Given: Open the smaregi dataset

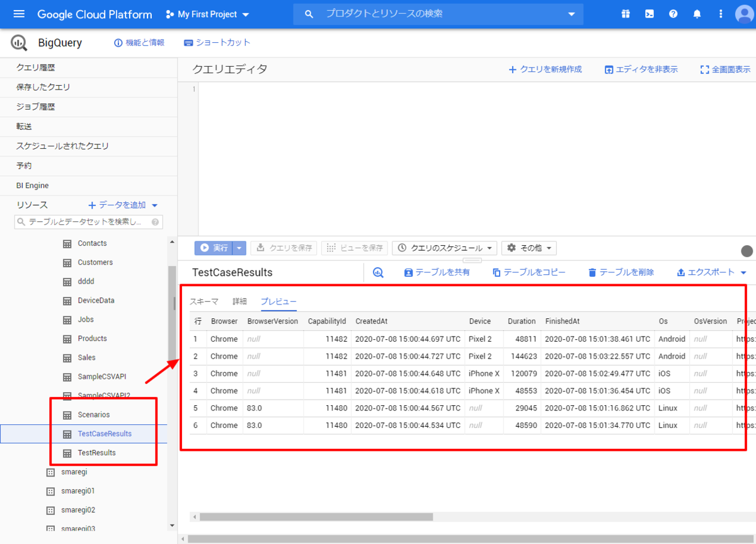Looking at the screenshot, I should (x=74, y=472).
